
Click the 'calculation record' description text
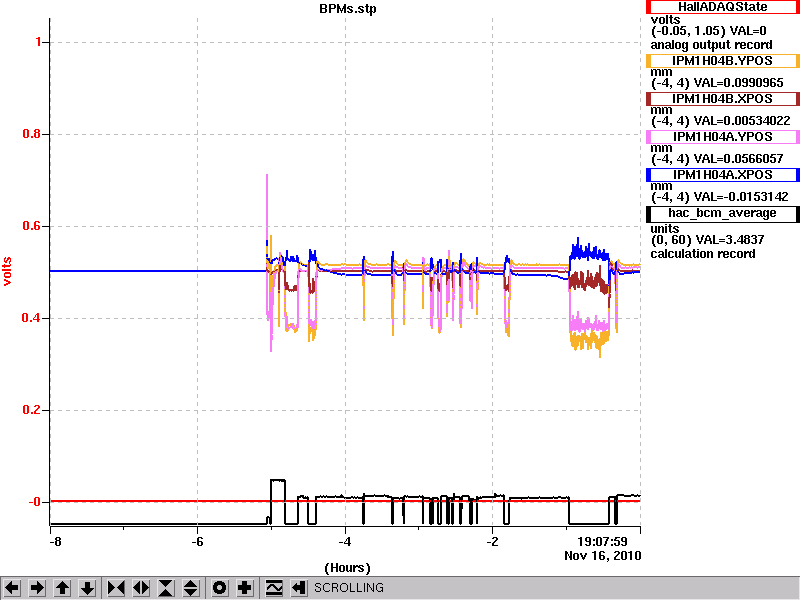(703, 254)
